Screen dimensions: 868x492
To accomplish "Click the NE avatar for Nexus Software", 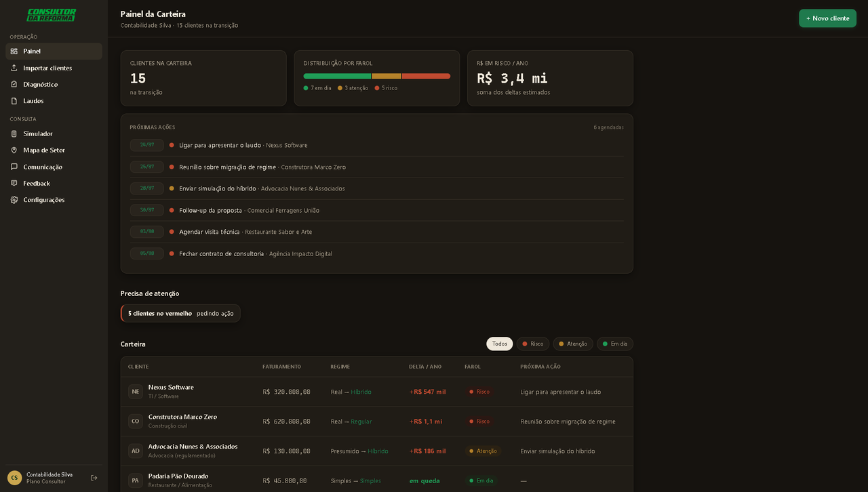I will click(x=136, y=392).
